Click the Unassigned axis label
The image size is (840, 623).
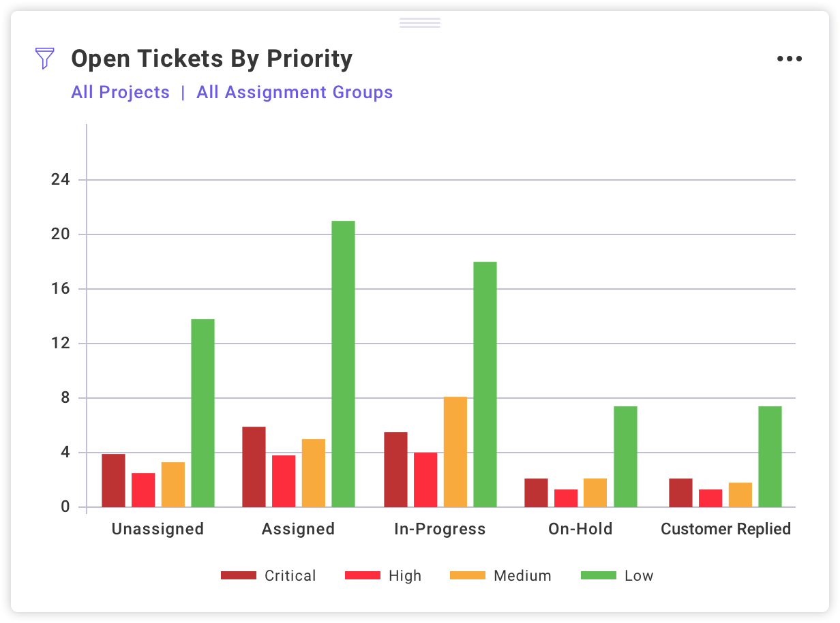click(157, 529)
